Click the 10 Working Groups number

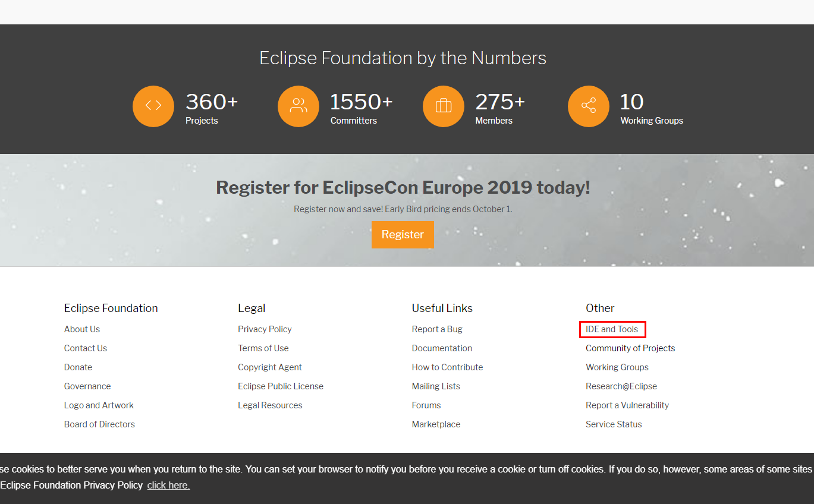[632, 102]
